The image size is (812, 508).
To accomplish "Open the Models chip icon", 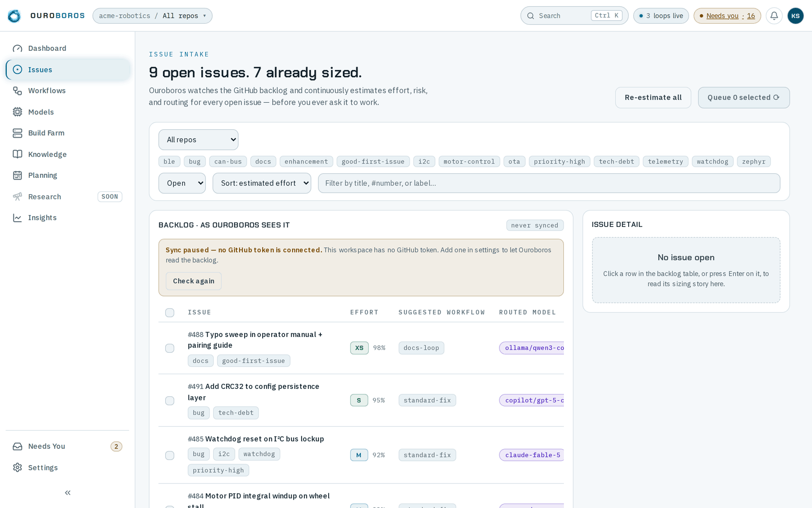I will click(17, 112).
